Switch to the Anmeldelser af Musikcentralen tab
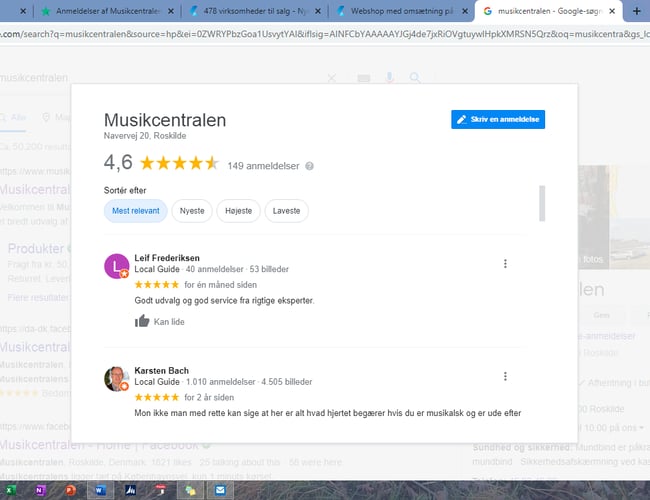Screen dimensions: 650x500 point(108,11)
